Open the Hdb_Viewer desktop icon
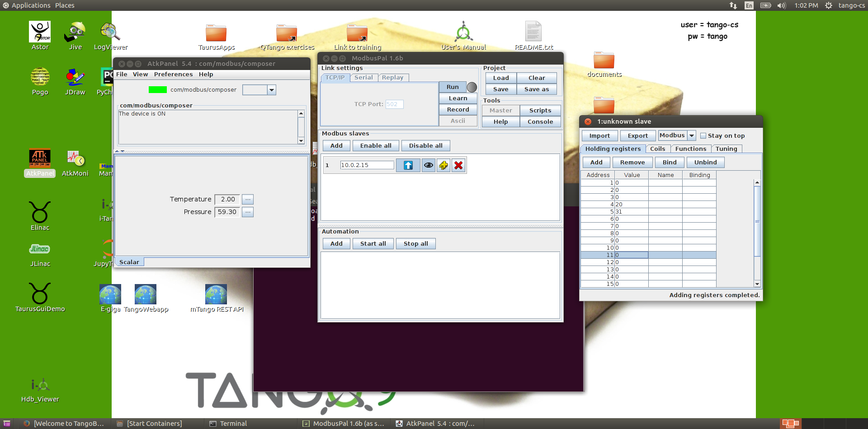The height and width of the screenshot is (429, 868). [x=40, y=390]
